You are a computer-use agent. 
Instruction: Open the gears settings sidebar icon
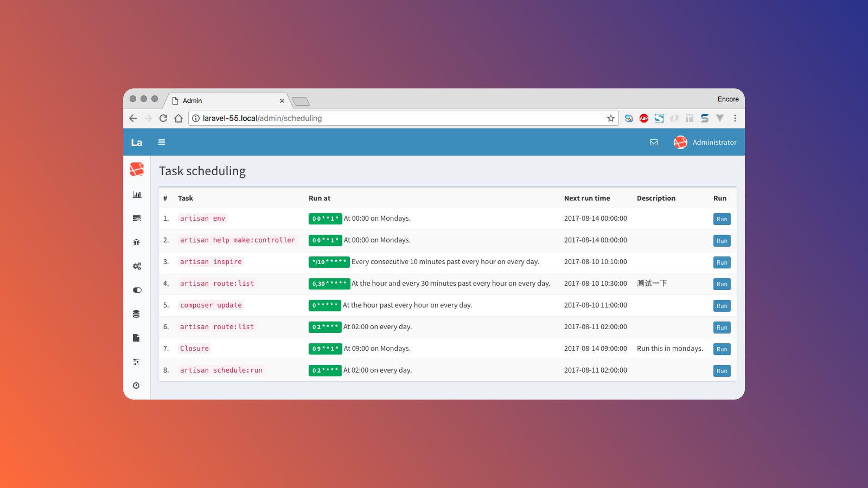pyautogui.click(x=137, y=266)
